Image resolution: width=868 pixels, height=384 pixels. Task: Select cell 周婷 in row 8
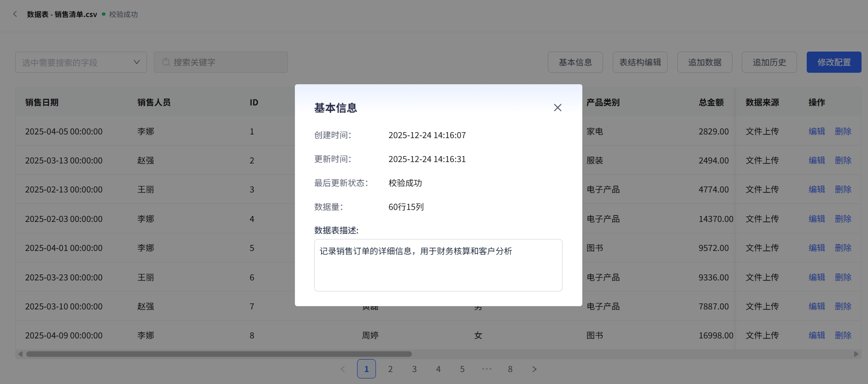(x=370, y=335)
